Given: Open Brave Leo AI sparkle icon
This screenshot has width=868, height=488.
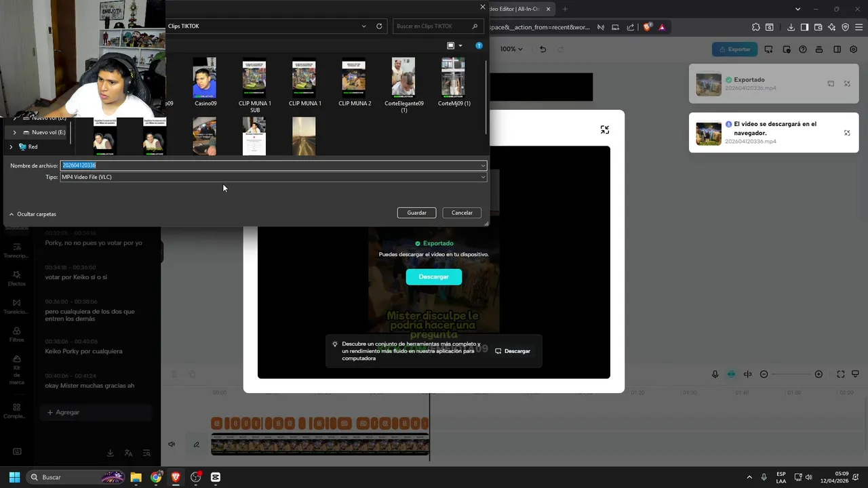Looking at the screenshot, I should (832, 27).
